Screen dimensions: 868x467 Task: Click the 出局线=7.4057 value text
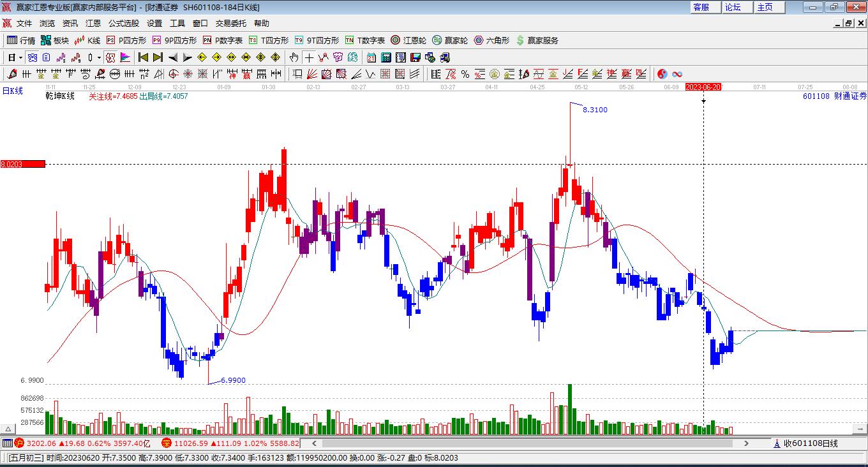coord(163,96)
